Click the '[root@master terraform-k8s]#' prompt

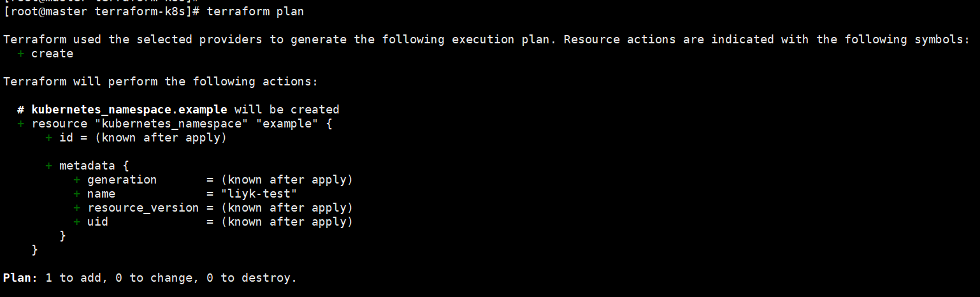coord(102,11)
